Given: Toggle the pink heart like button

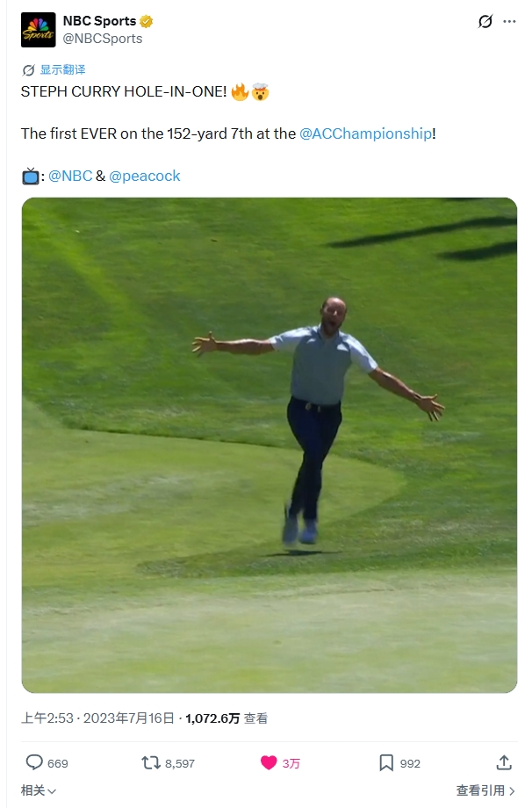Looking at the screenshot, I should 269,762.
